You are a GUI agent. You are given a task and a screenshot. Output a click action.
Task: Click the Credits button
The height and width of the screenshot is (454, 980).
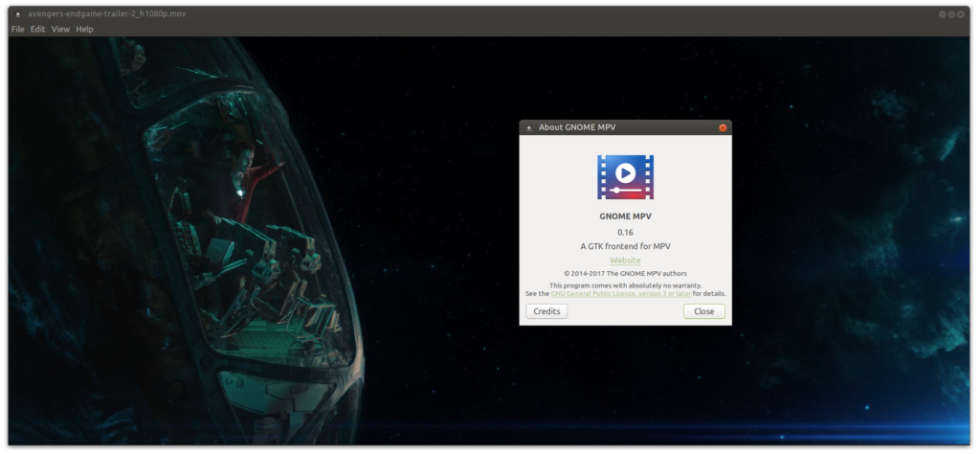pos(546,311)
